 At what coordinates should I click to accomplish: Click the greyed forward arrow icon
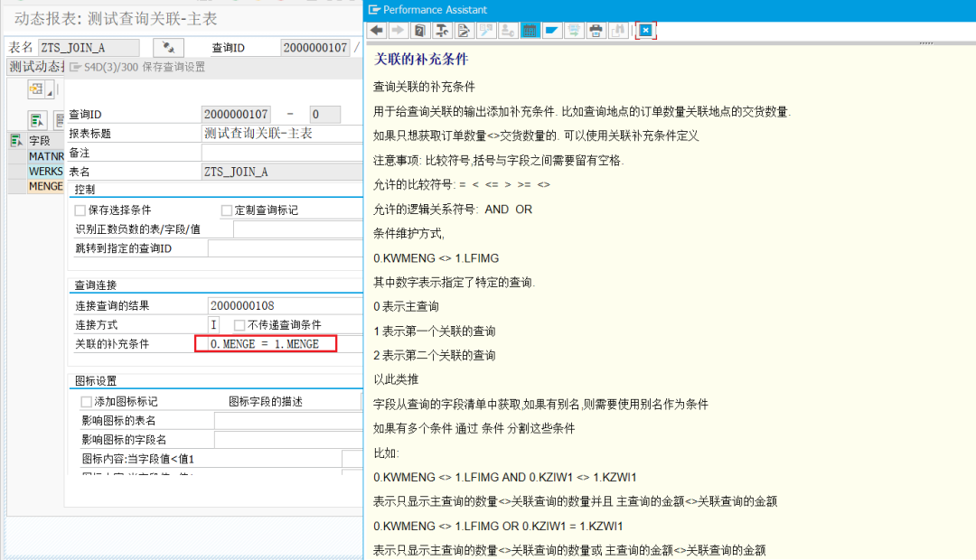click(x=399, y=30)
